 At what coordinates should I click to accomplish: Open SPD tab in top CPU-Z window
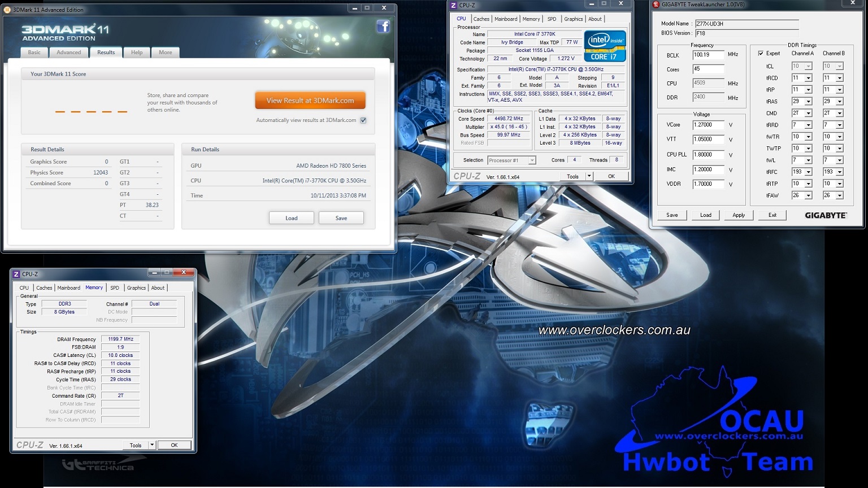pos(552,19)
